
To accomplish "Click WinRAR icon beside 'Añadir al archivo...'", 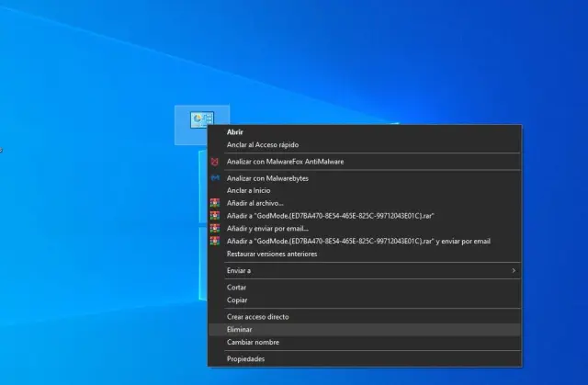I will coord(215,203).
